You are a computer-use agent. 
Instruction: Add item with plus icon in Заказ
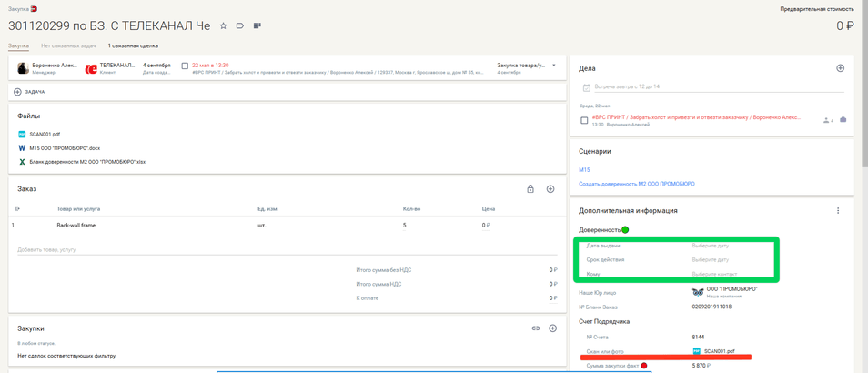point(550,189)
